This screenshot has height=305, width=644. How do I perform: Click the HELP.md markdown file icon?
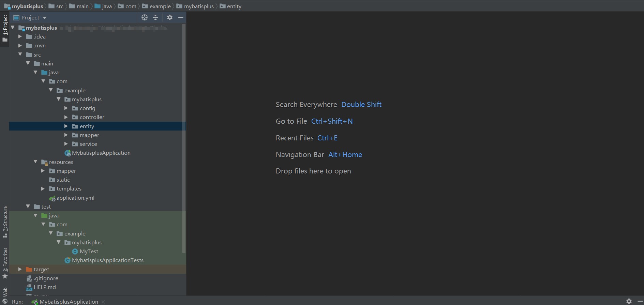[29, 287]
